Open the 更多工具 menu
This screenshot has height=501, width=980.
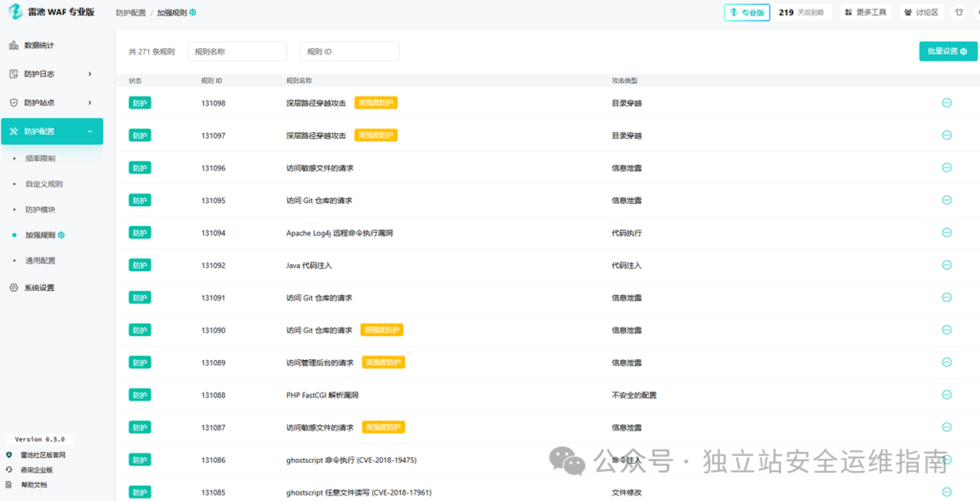pos(866,12)
